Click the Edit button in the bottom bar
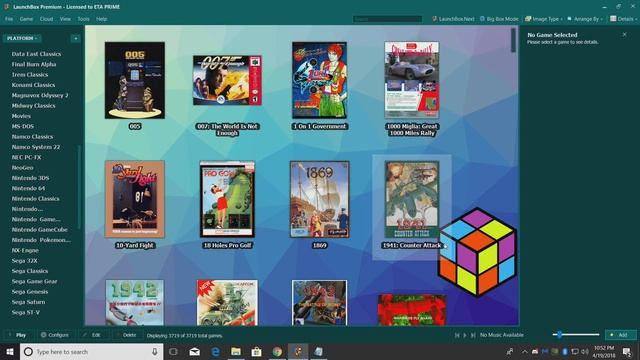The height and width of the screenshot is (360, 640). tap(92, 335)
